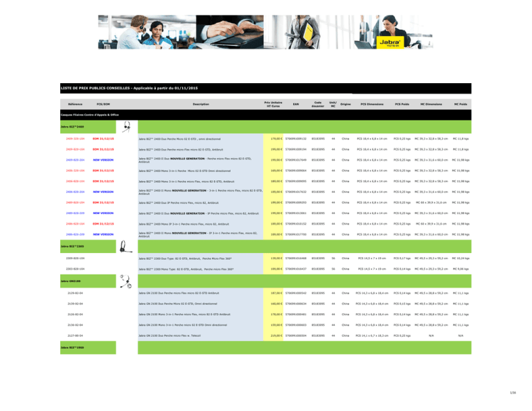Click the 'Jabra BIZ 2300' green group label
The width and height of the screenshot is (532, 411).
[x=88, y=247]
